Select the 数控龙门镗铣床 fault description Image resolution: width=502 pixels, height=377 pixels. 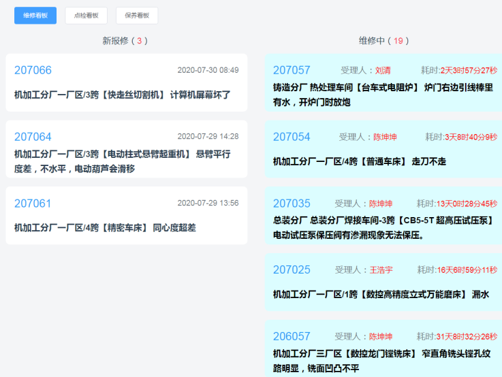click(x=382, y=361)
